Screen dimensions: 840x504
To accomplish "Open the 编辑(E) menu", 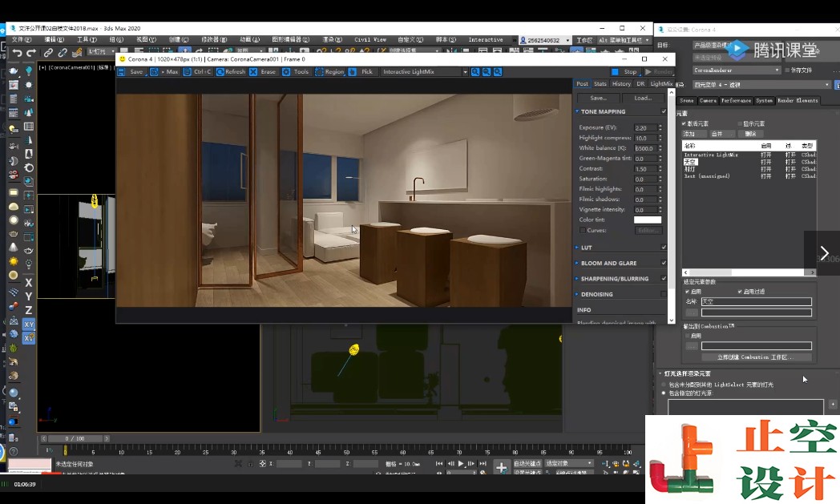I will (55, 39).
